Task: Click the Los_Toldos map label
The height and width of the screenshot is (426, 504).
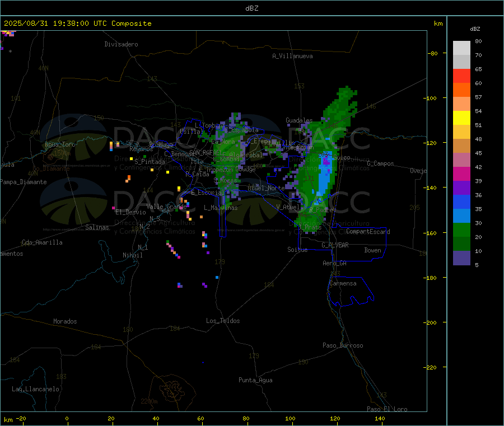Action: 223,321
